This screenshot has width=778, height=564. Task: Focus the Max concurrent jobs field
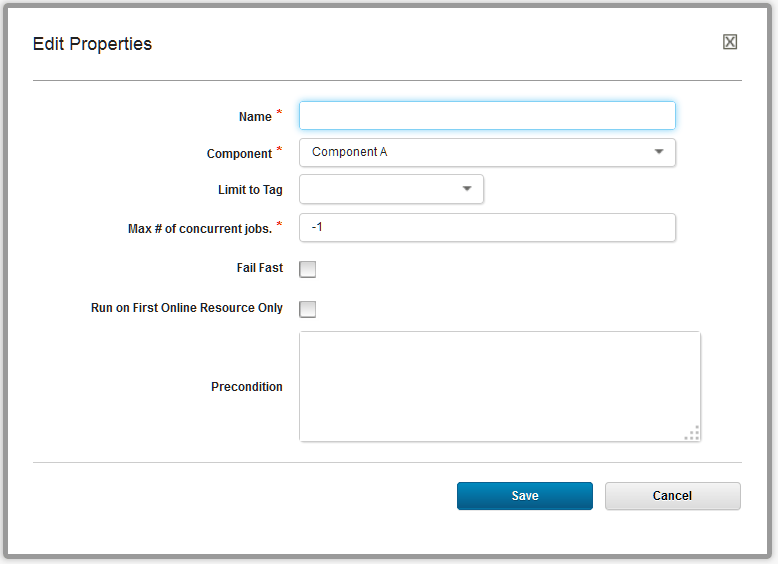click(x=487, y=227)
